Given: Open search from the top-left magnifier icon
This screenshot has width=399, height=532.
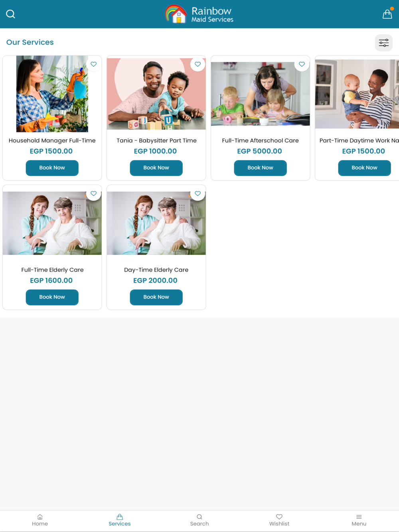Looking at the screenshot, I should (11, 14).
